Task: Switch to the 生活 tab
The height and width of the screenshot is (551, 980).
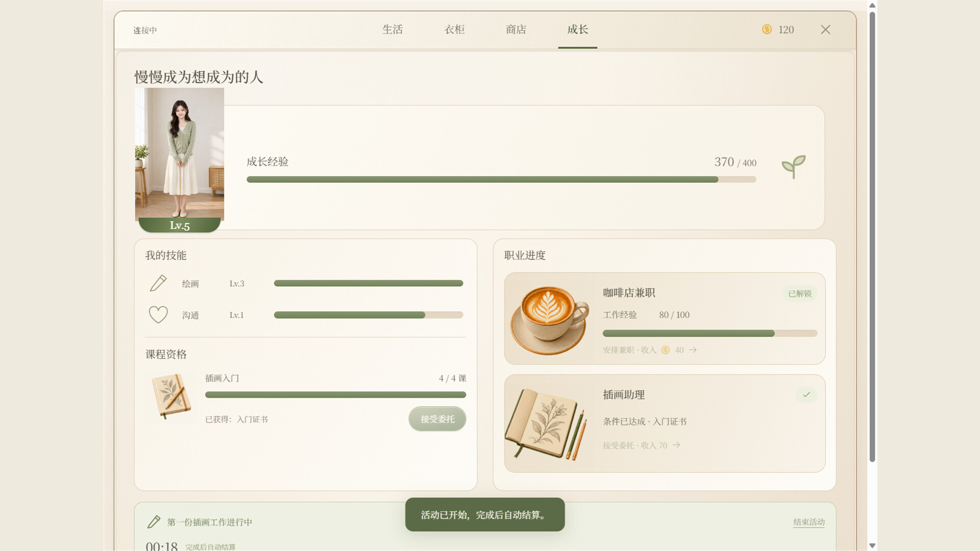Action: tap(393, 30)
